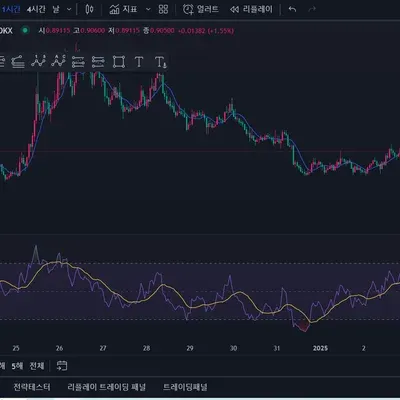The image size is (400, 400).
Task: Click the high price 0.90600 value
Action: pos(93,31)
